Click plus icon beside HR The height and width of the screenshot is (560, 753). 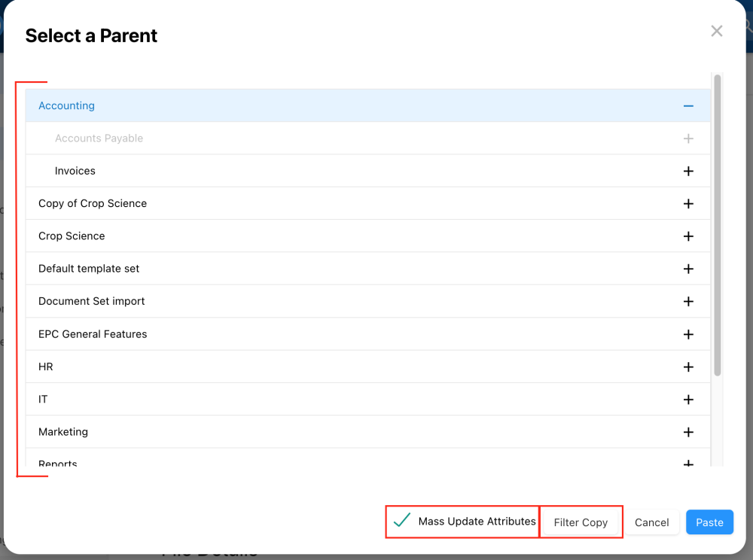pos(687,367)
